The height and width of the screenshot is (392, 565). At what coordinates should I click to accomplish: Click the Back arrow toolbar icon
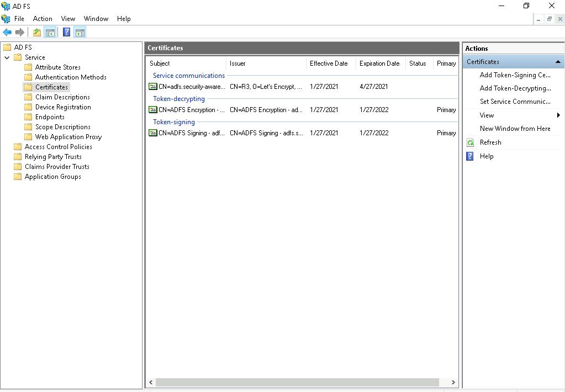click(x=7, y=33)
